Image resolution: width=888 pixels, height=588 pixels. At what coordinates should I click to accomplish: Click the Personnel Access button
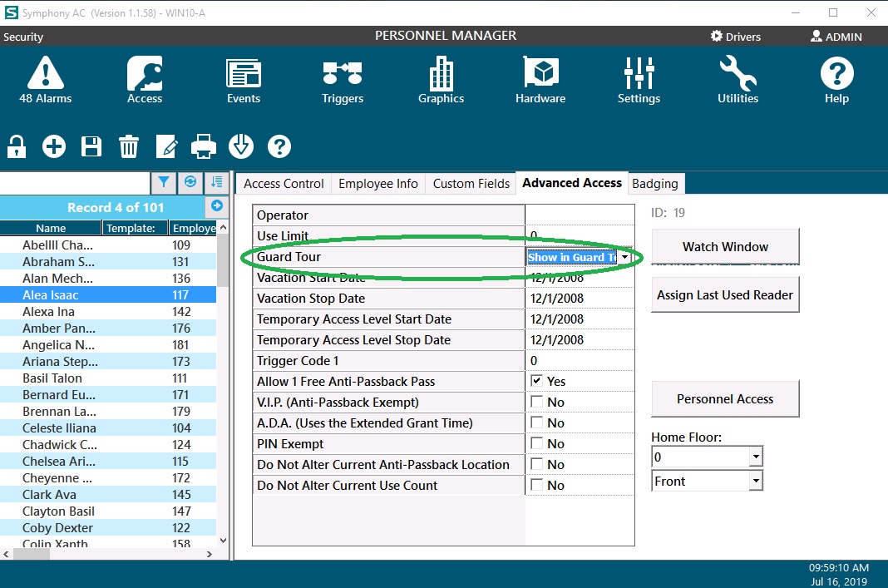point(726,399)
